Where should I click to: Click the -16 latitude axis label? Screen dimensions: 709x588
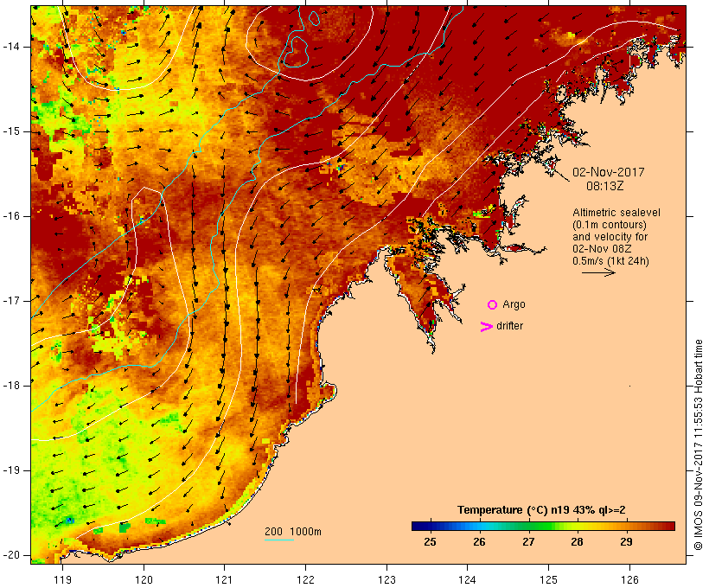(x=10, y=216)
